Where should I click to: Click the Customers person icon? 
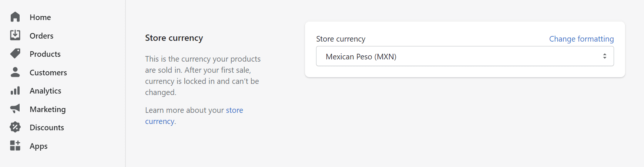point(15,72)
